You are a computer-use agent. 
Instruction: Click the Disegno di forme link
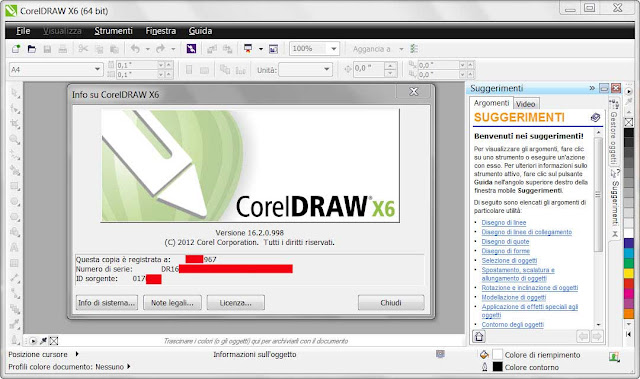[505, 251]
